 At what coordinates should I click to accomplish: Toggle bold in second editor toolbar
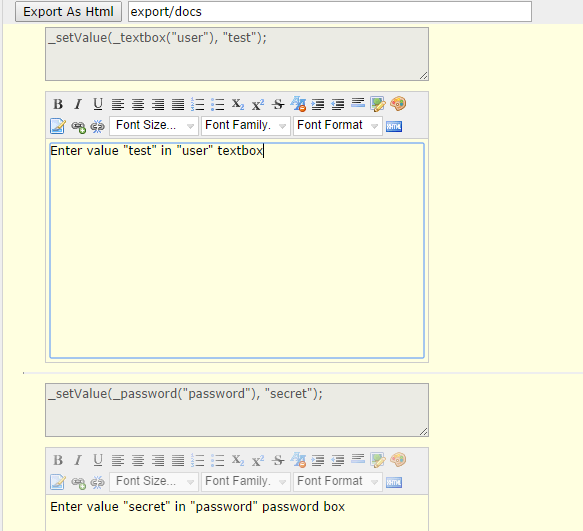click(x=58, y=460)
